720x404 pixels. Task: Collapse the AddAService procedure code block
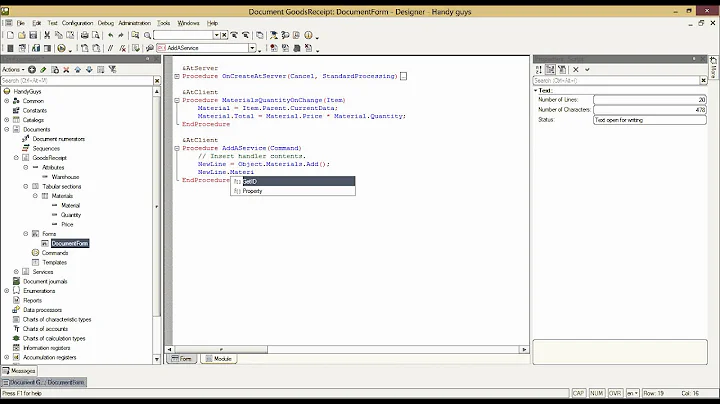tap(177, 148)
